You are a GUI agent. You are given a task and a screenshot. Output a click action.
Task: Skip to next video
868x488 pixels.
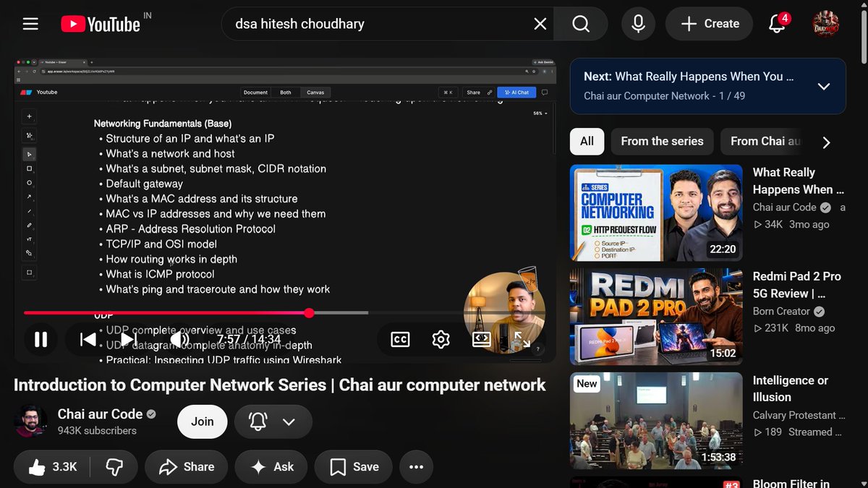129,339
